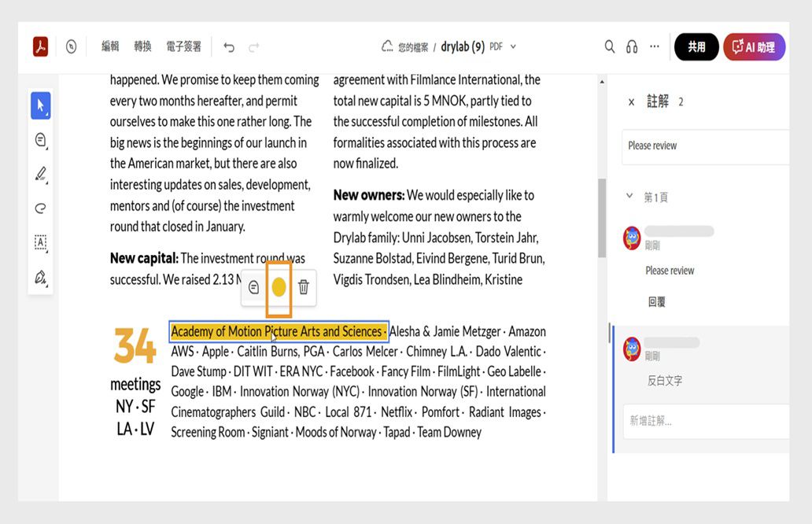812x524 pixels.
Task: Redo the last action
Action: (253, 47)
